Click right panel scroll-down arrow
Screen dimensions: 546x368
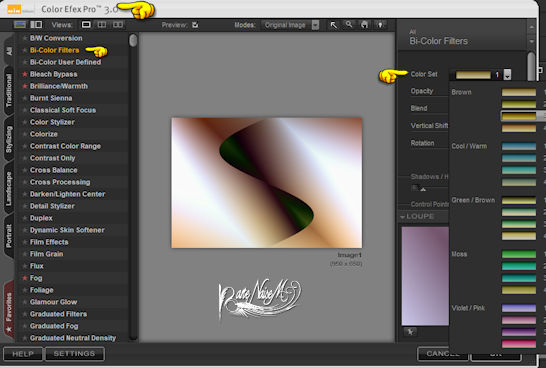[x=531, y=41]
